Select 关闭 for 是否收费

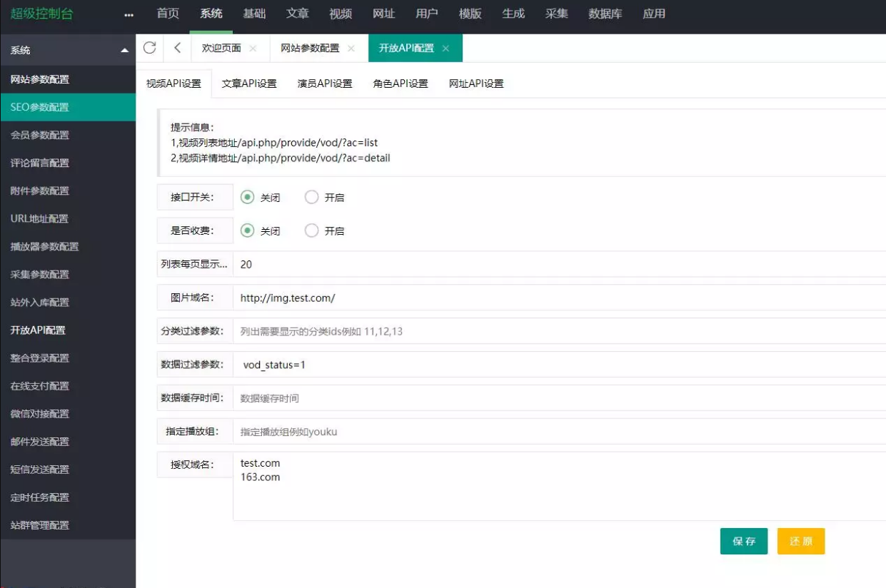[247, 230]
